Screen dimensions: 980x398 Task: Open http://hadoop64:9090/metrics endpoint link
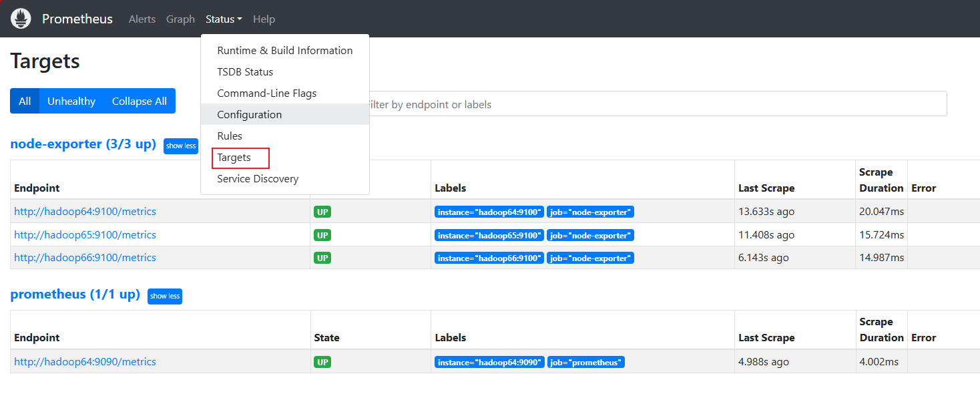85,362
